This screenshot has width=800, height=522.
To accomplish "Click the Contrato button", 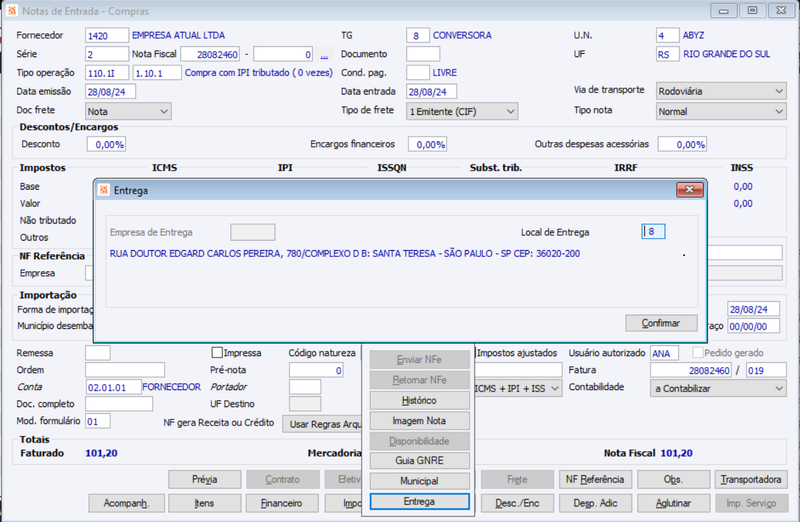I will pos(283,480).
